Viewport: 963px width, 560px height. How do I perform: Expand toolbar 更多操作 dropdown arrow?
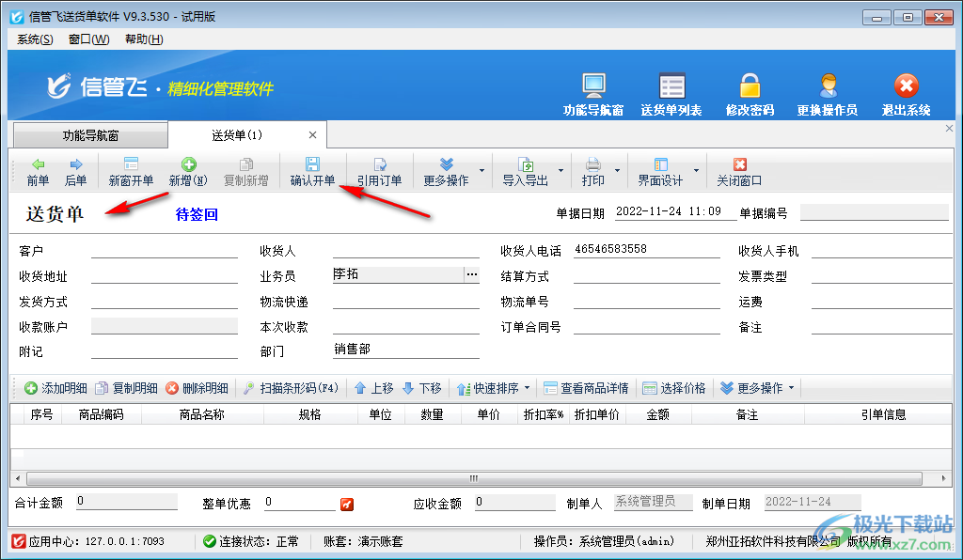pos(482,170)
